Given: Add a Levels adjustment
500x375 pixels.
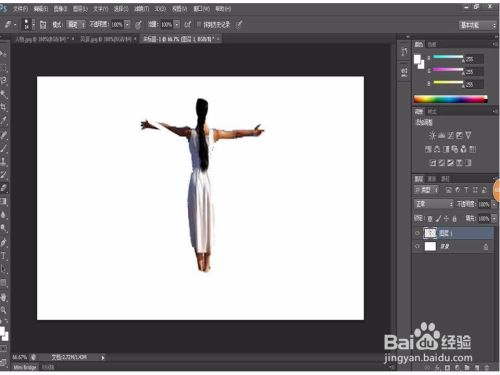Looking at the screenshot, I should tap(441, 135).
